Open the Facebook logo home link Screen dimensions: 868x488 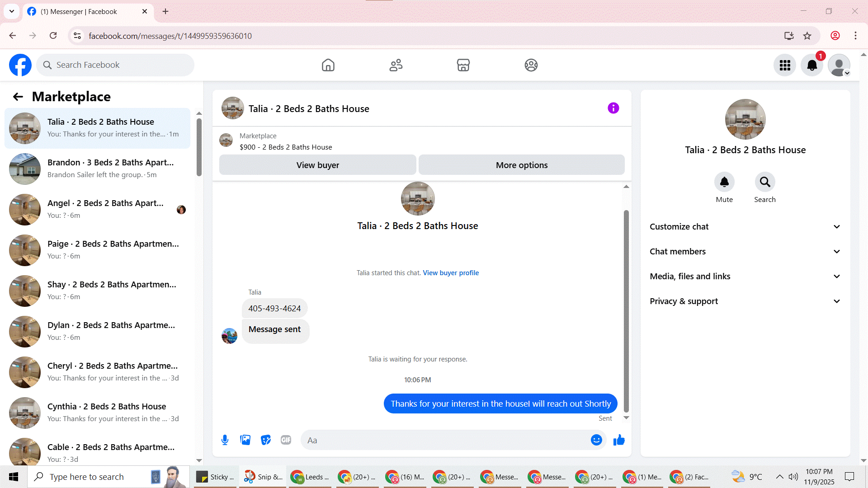click(20, 65)
